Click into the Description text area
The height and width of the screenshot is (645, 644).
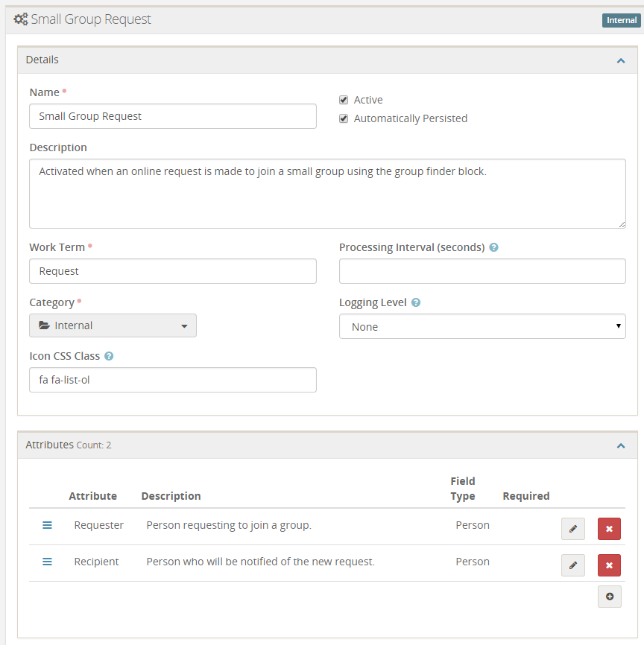pos(327,193)
